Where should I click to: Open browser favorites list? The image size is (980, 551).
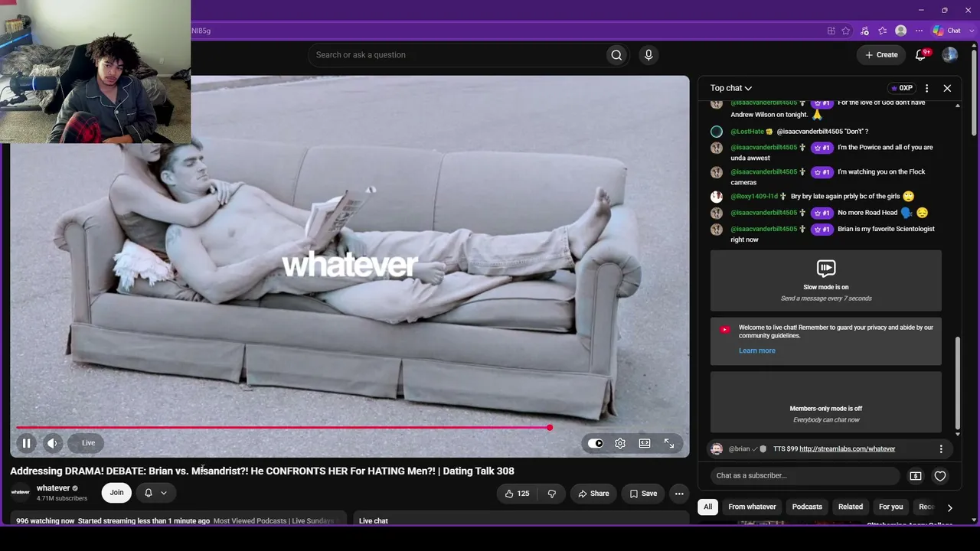(883, 31)
